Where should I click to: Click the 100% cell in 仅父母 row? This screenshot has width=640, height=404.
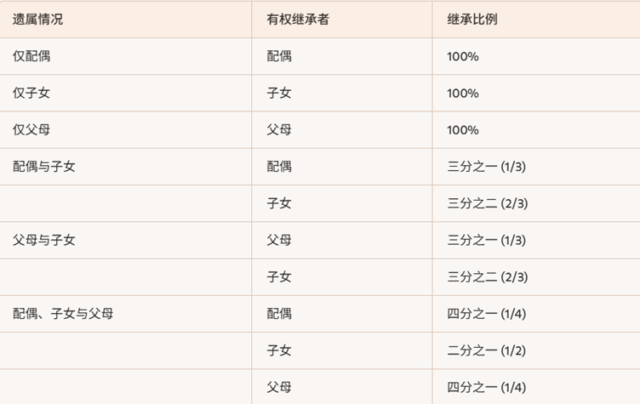pos(463,130)
